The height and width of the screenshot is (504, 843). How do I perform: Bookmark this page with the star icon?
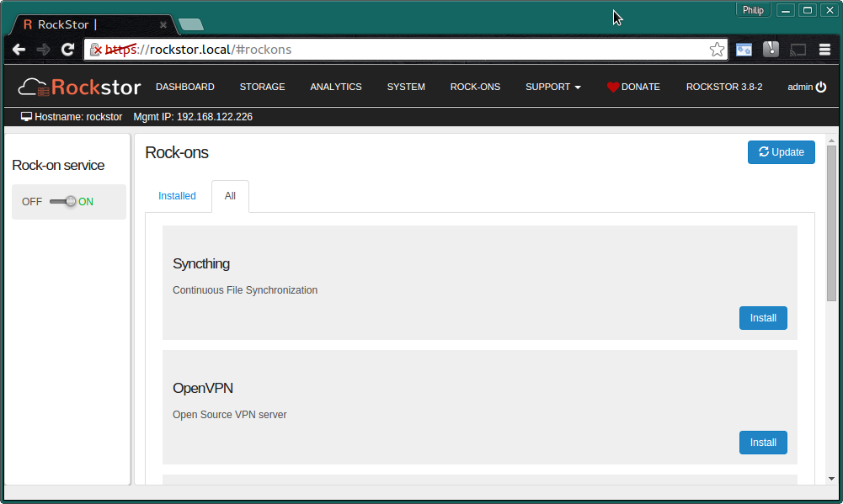click(x=717, y=50)
